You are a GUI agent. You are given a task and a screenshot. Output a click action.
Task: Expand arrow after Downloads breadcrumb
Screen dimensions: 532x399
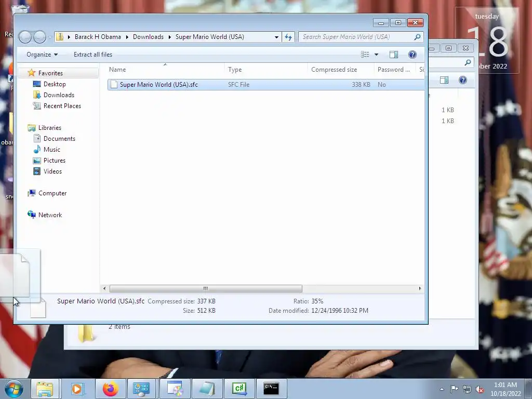pos(170,37)
